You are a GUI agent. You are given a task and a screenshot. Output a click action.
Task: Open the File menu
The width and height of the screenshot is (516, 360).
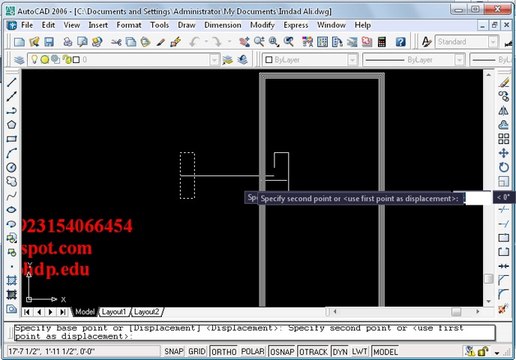coord(27,25)
